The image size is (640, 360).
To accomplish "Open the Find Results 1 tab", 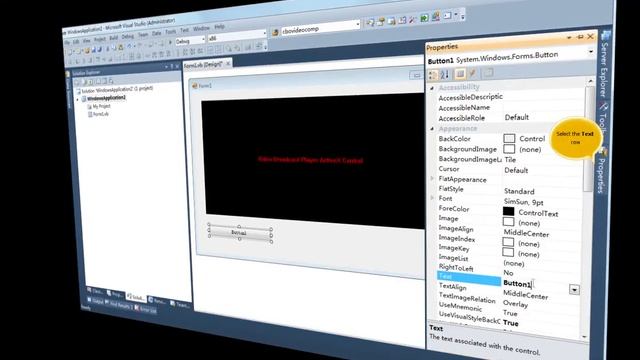I will point(119,305).
